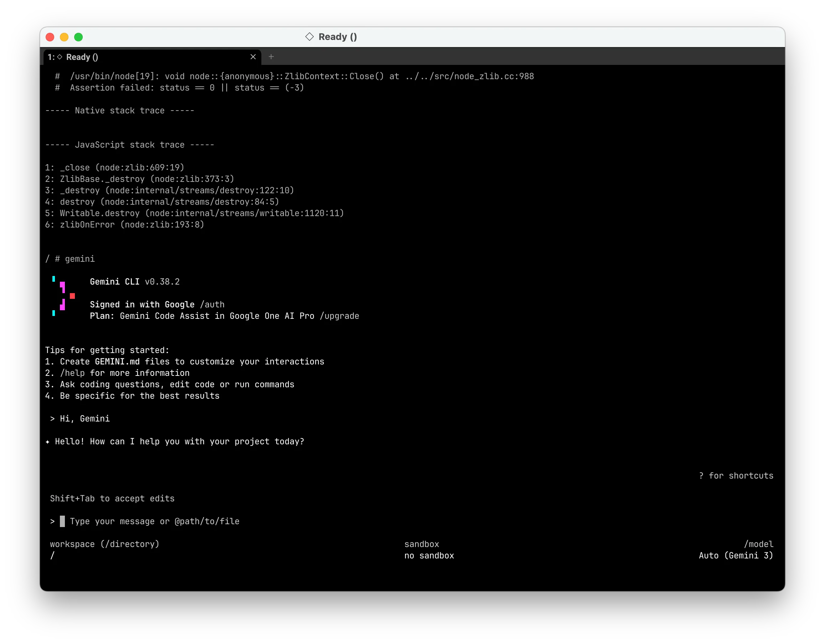Click the diamond icon on tab 1

click(60, 57)
